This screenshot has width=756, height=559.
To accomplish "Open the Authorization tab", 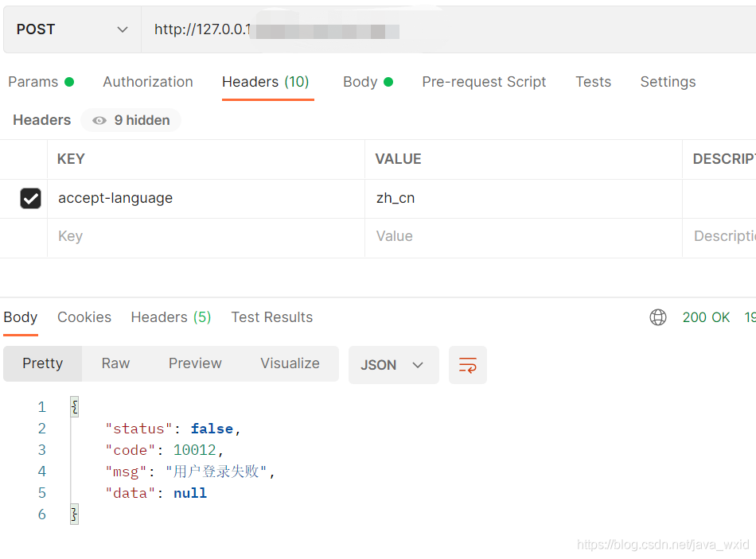I will click(x=148, y=82).
